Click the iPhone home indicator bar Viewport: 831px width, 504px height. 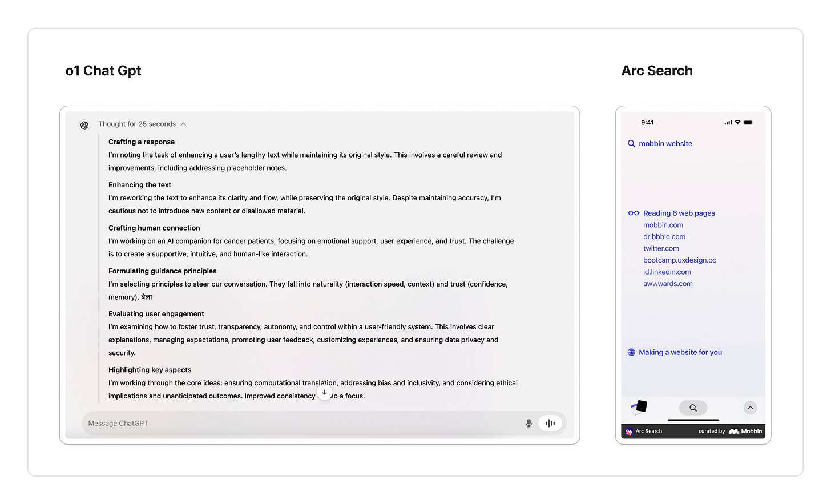tap(693, 421)
